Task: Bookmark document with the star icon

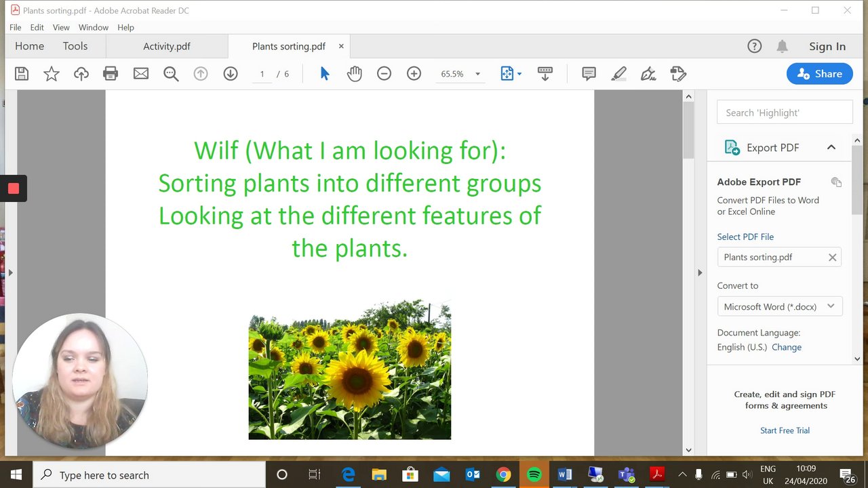Action: tap(52, 74)
